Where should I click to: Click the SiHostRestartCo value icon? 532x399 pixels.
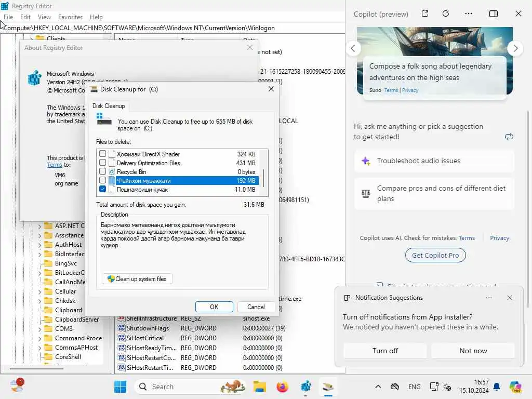point(121,357)
